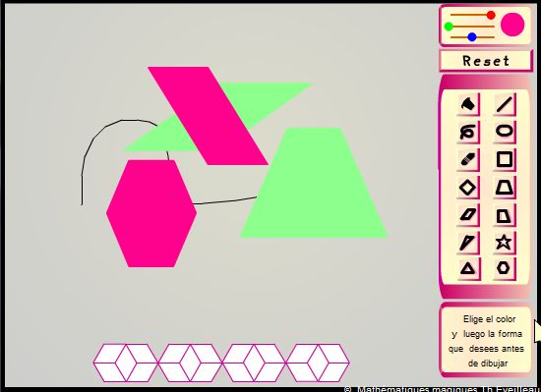Click the red color slider knob
Screen dimensions: 541x392
point(491,15)
